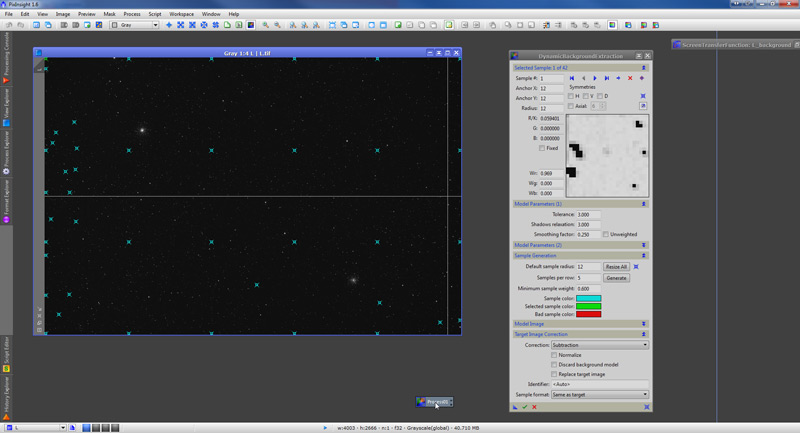Go to last sample in DBE panel

(x=606, y=77)
